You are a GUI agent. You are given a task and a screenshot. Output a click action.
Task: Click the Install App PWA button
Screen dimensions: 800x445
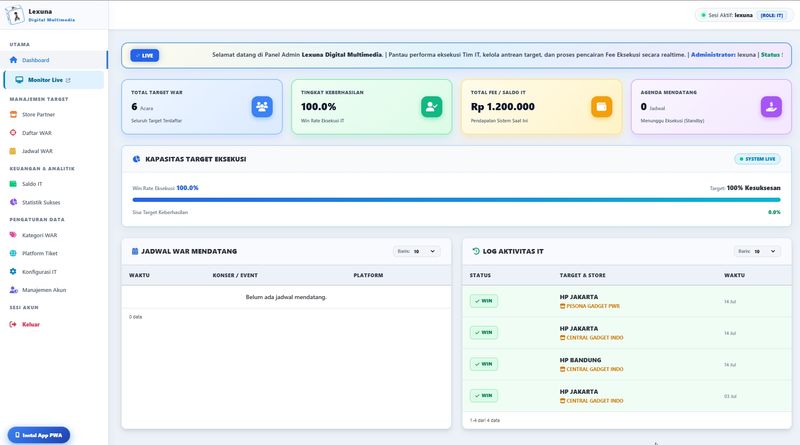click(39, 435)
